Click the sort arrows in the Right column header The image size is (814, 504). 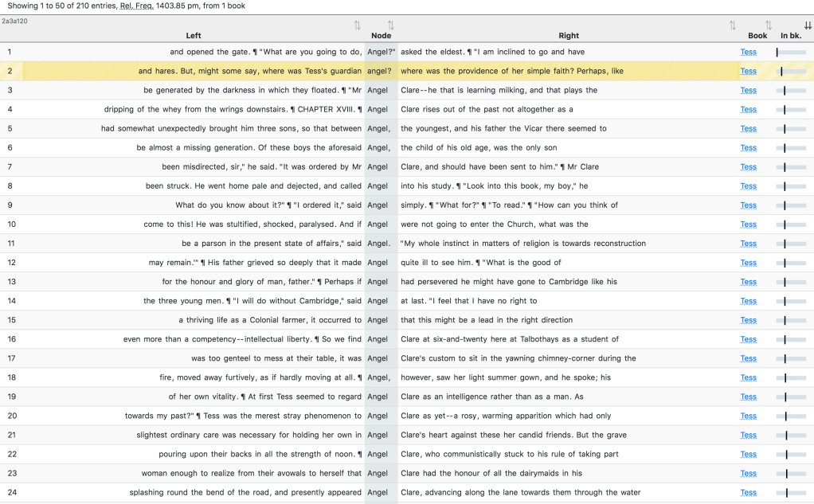tap(732, 26)
